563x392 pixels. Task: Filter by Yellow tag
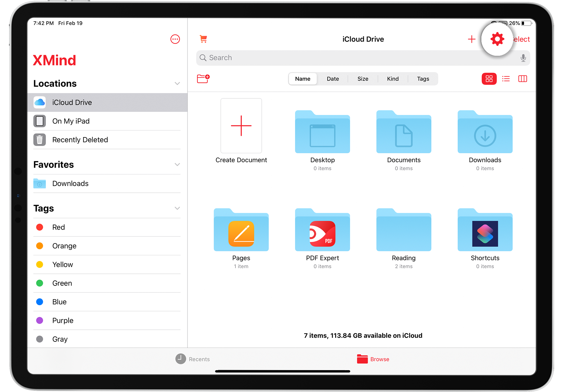click(x=107, y=265)
